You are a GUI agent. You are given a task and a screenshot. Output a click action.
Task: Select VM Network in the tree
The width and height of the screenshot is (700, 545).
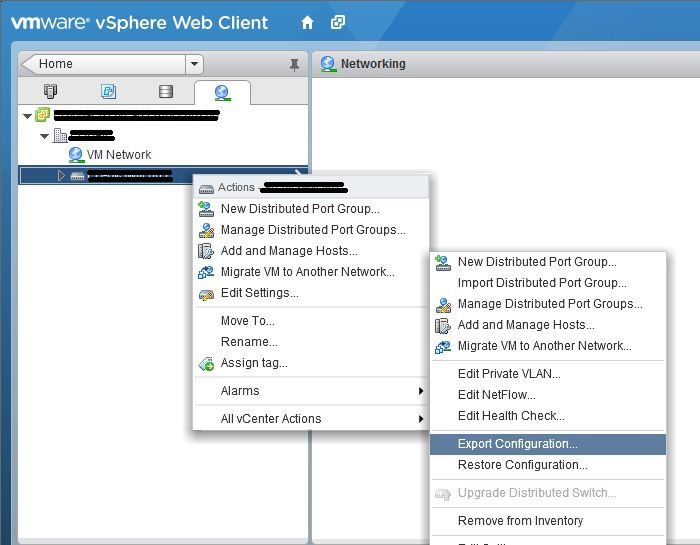(118, 155)
